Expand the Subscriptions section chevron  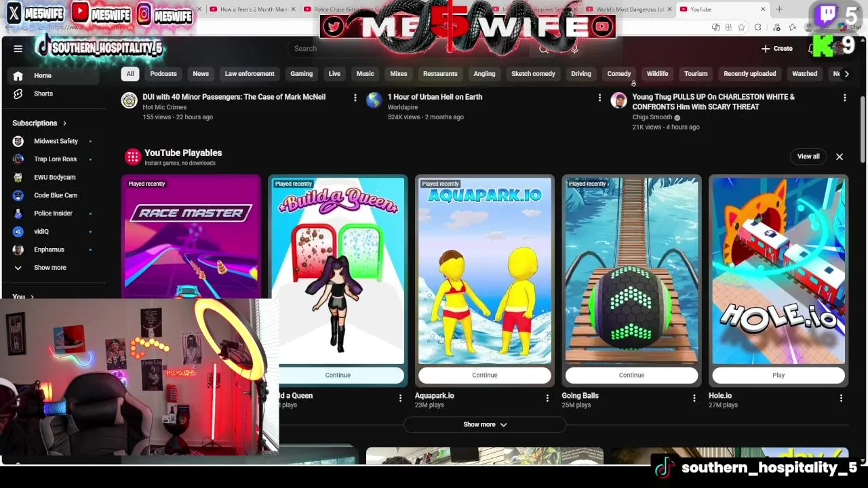[x=64, y=123]
